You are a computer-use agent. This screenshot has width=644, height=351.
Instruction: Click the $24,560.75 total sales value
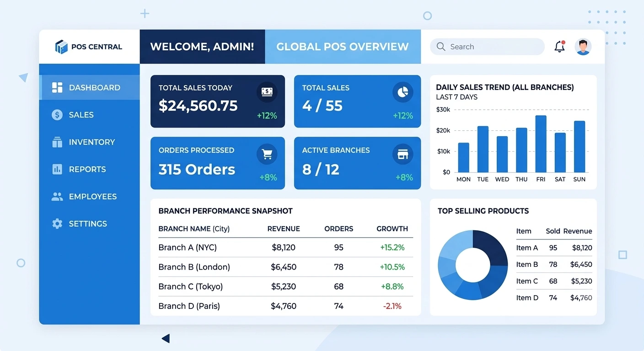(x=198, y=106)
